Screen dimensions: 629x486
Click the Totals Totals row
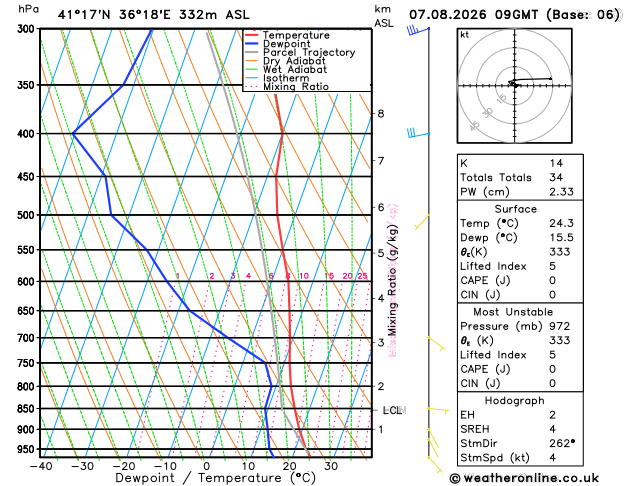point(520,177)
